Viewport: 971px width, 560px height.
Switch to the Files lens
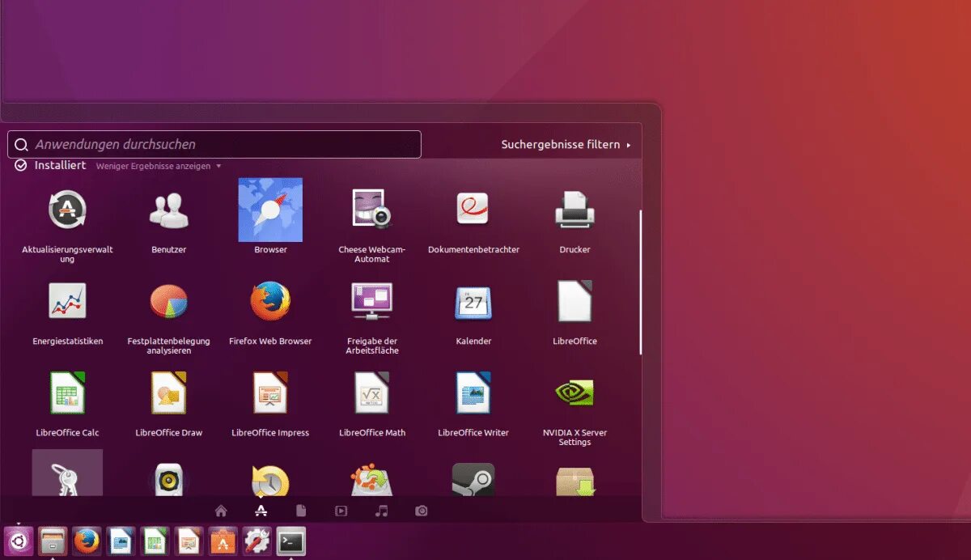pyautogui.click(x=301, y=511)
